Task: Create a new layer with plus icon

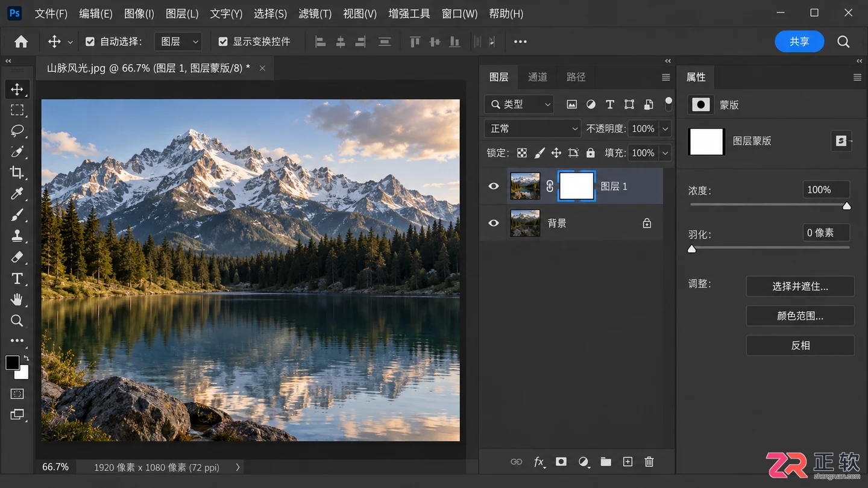Action: pos(627,462)
